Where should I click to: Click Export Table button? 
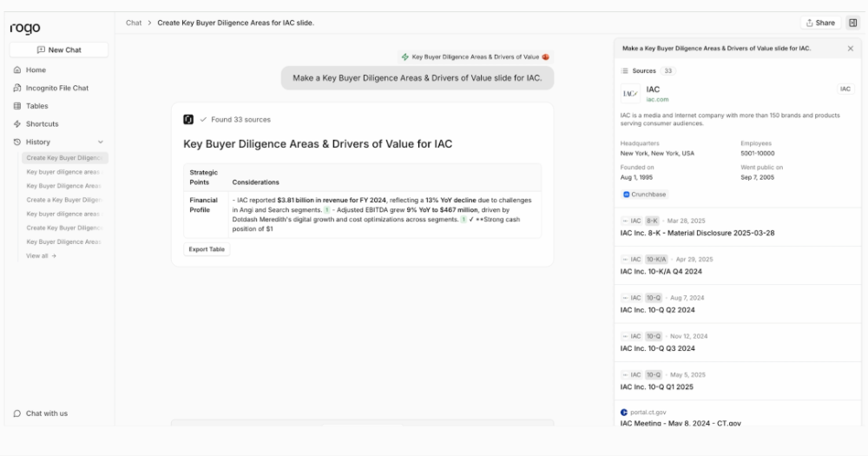click(x=207, y=249)
